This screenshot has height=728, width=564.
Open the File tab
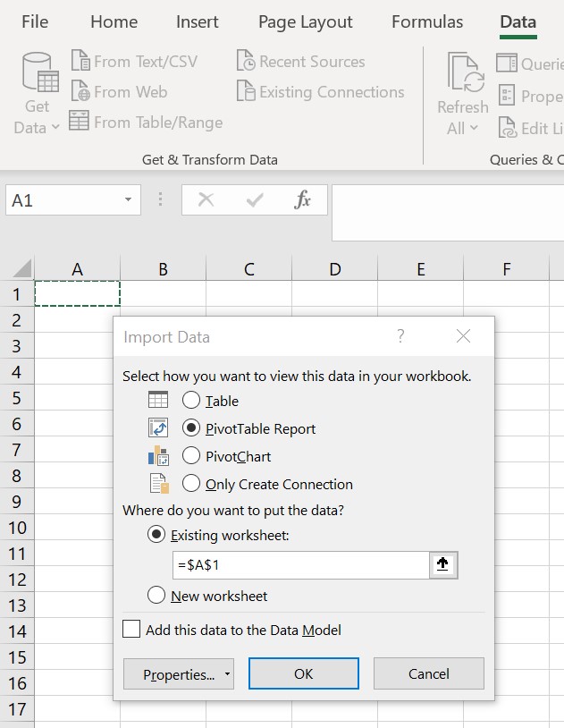point(35,21)
